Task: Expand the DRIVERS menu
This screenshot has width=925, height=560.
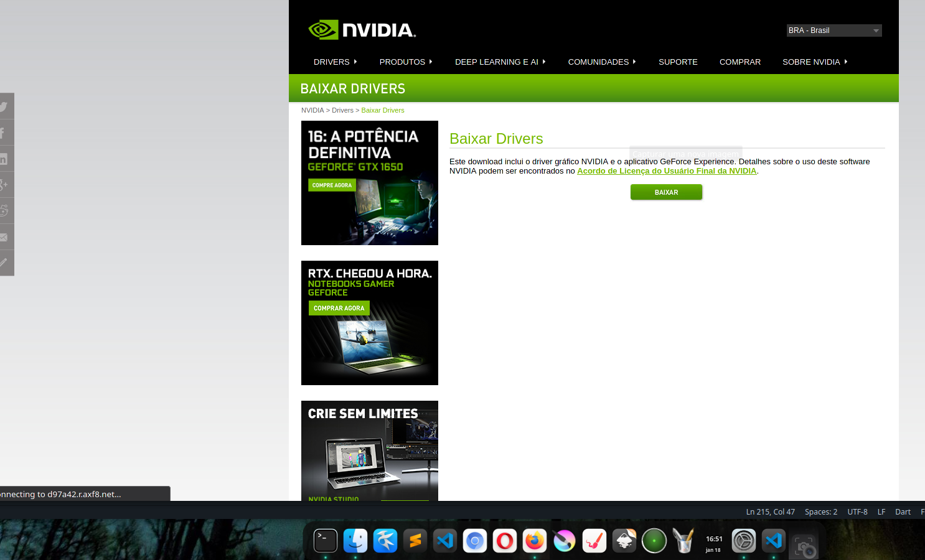Action: [335, 62]
